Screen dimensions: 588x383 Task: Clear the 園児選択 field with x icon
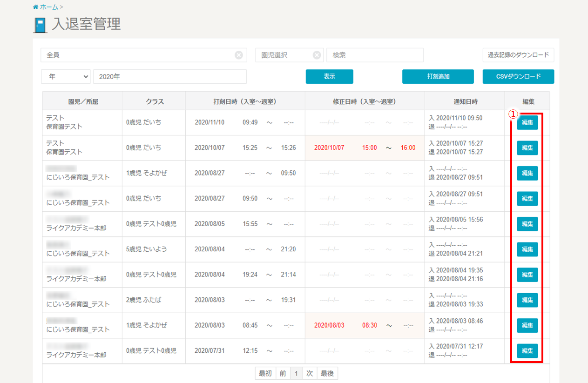tap(317, 55)
